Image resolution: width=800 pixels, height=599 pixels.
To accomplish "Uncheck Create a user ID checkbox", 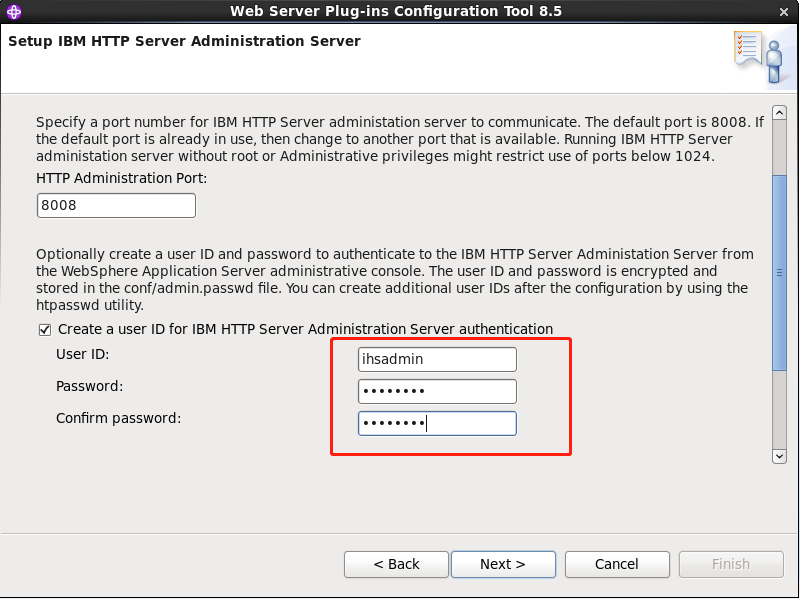I will pyautogui.click(x=45, y=330).
